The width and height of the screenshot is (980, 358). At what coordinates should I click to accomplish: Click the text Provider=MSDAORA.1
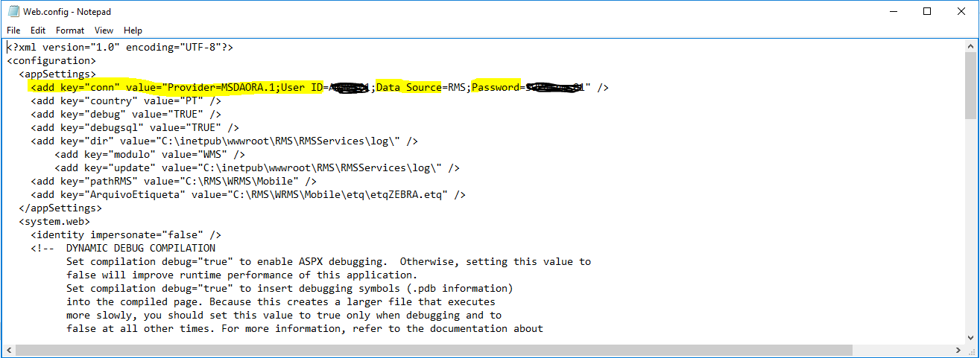221,88
